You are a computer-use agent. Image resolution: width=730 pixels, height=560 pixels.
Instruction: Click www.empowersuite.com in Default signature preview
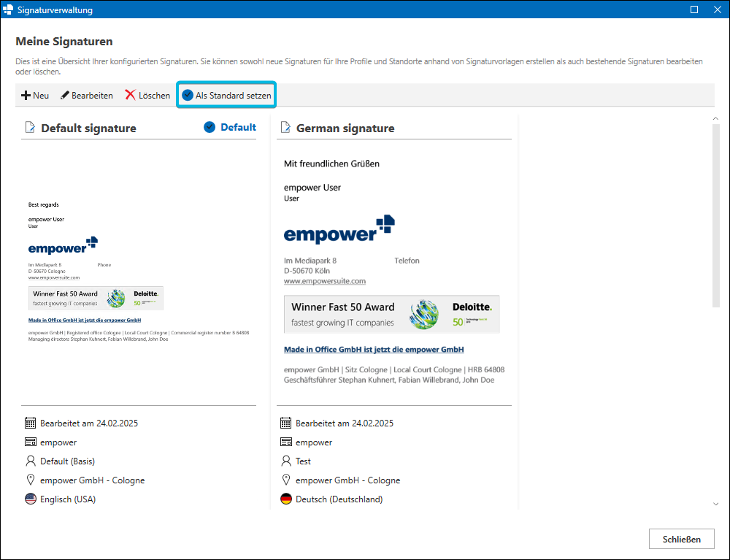(x=54, y=277)
